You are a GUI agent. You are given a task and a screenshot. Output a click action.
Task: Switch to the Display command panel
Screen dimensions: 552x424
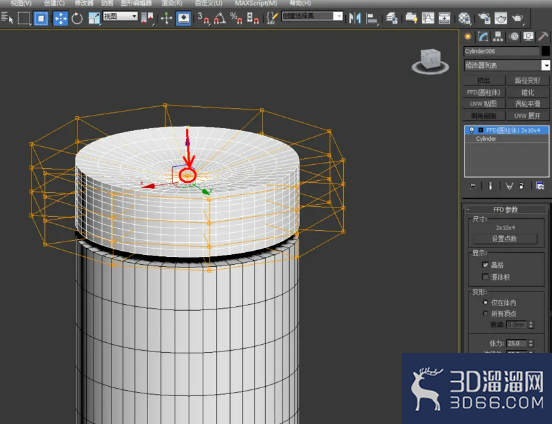[528, 37]
